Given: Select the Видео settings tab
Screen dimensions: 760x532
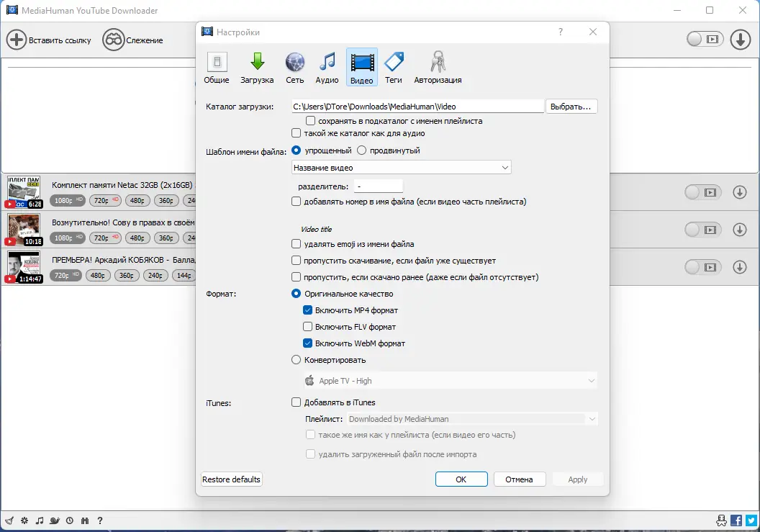Looking at the screenshot, I should point(362,68).
